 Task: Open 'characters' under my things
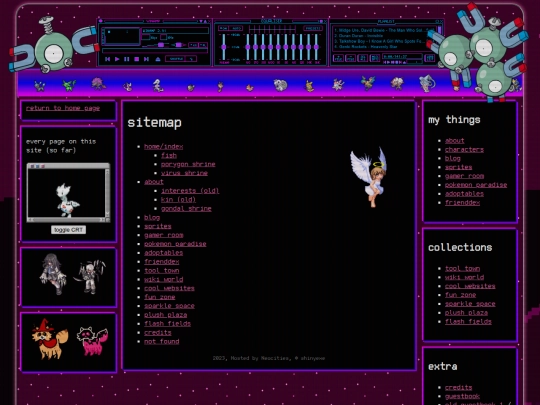coord(464,149)
